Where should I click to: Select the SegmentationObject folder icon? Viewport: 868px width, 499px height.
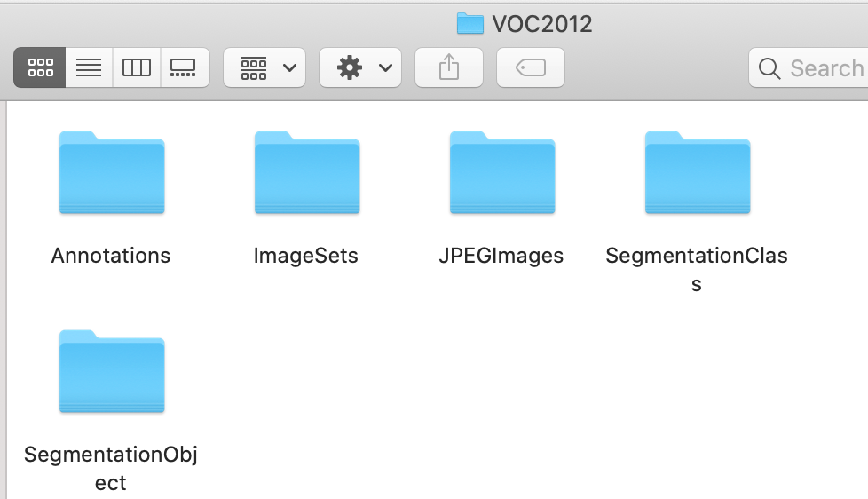point(112,372)
